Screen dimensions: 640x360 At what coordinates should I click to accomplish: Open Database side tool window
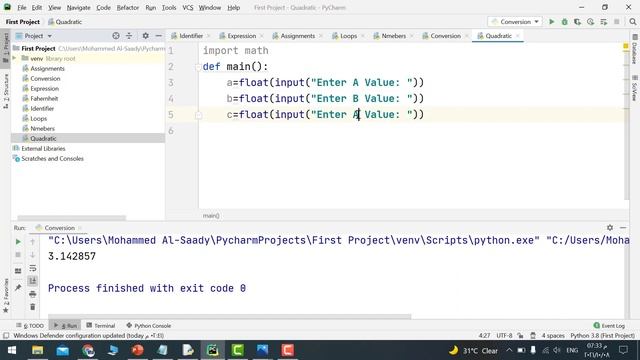[x=635, y=49]
